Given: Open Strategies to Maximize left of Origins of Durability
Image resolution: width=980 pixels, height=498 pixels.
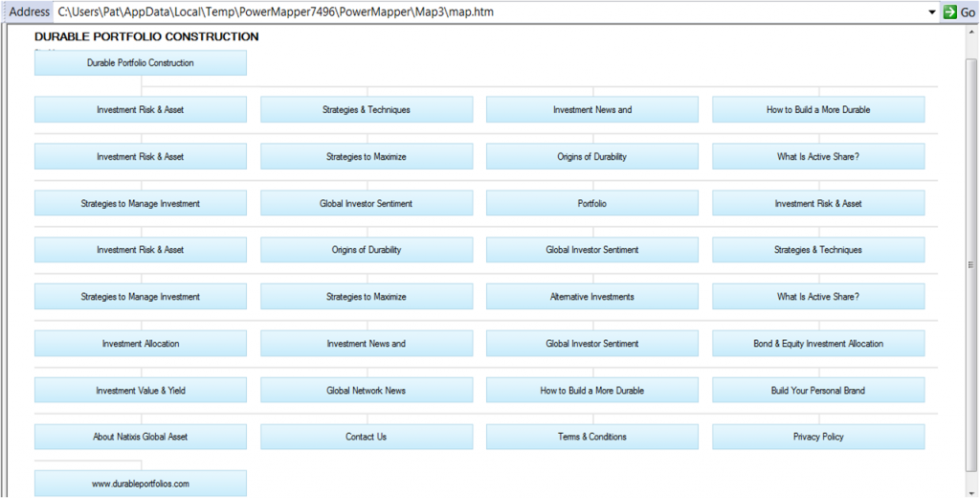Looking at the screenshot, I should 367,156.
